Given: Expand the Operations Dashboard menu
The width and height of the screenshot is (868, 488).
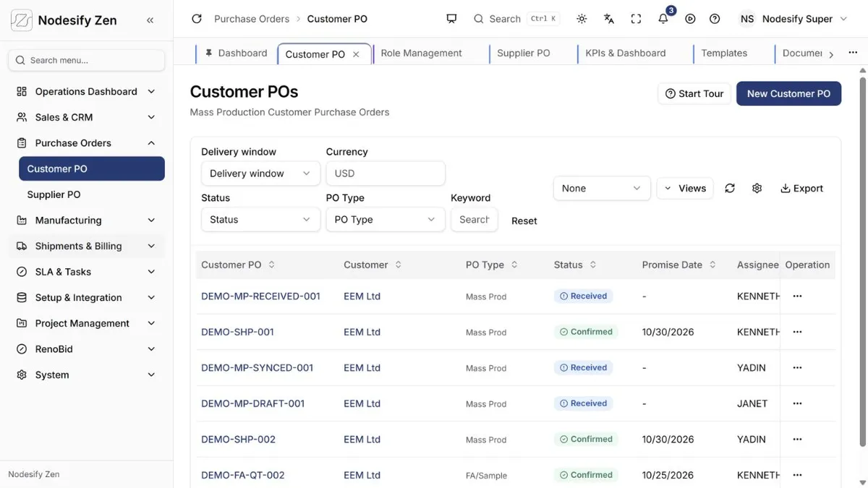Looking at the screenshot, I should coord(86,91).
